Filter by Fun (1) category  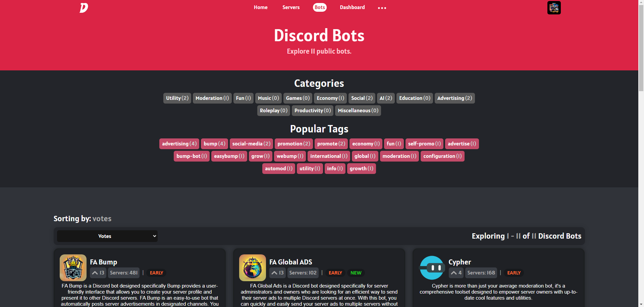243,98
